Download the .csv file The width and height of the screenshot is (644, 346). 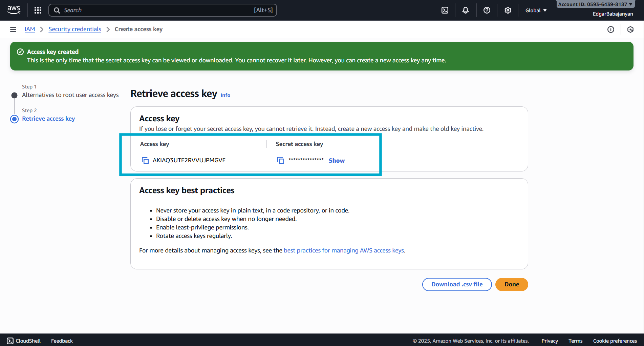(x=457, y=284)
